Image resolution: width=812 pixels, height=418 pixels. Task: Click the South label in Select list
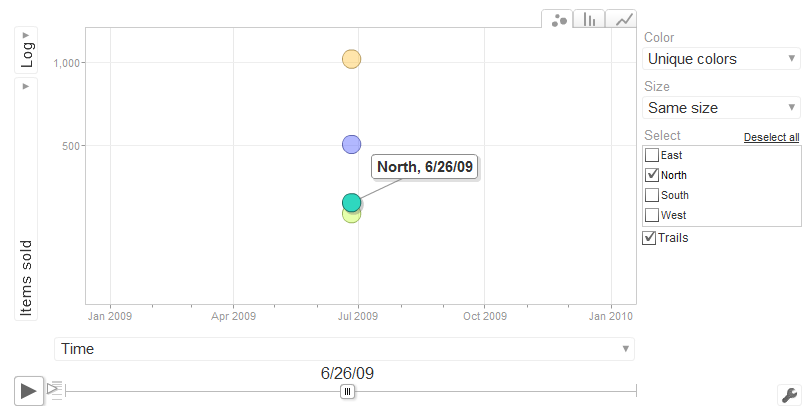(x=675, y=195)
